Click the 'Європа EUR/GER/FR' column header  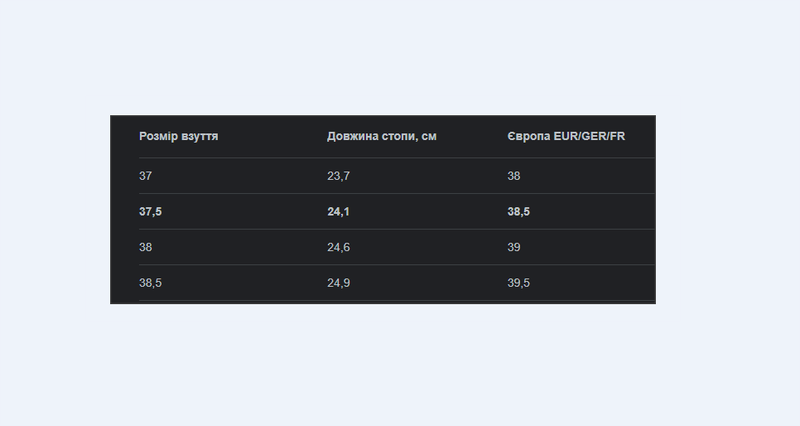point(566,136)
